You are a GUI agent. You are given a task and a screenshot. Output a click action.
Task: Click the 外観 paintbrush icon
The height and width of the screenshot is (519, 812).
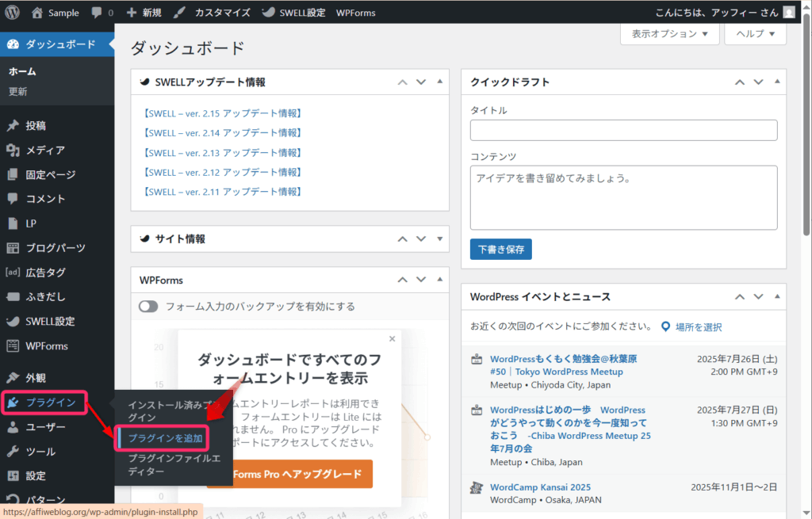pos(13,378)
